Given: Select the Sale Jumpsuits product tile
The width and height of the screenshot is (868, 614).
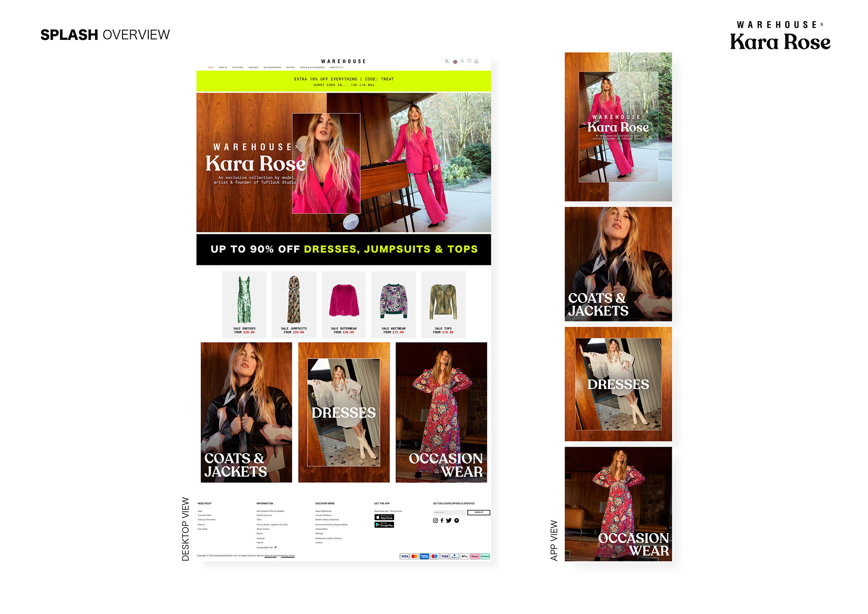Looking at the screenshot, I should point(294,304).
